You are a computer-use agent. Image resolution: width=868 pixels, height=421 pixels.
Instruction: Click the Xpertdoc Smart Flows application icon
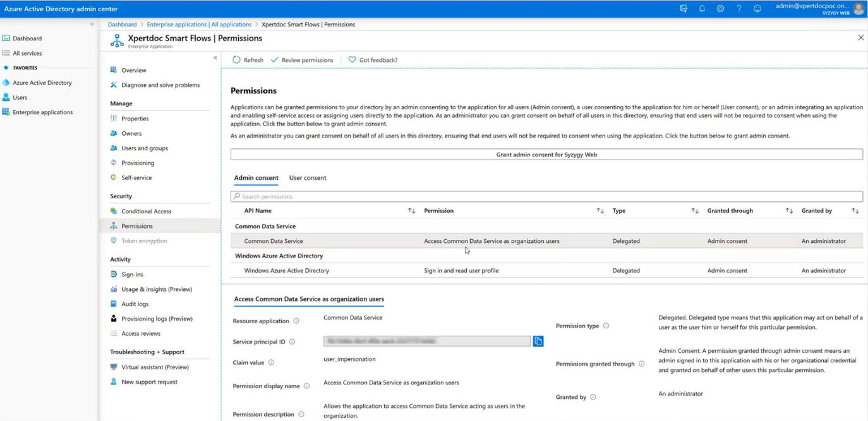coord(117,41)
